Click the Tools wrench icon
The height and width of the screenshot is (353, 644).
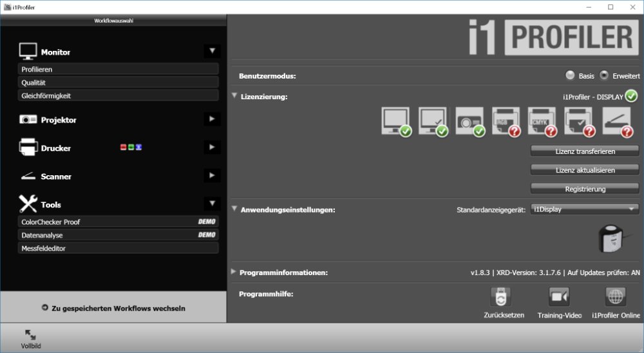pos(28,204)
